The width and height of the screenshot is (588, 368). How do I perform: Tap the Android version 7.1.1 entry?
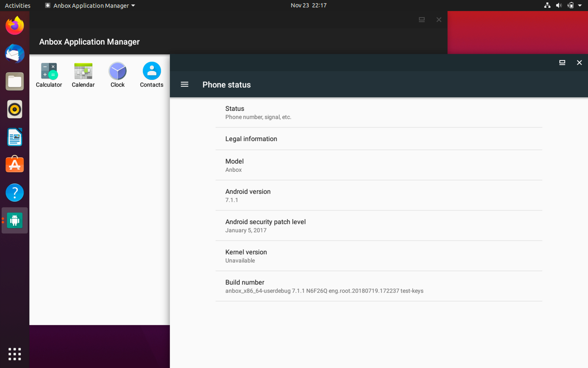pos(379,195)
